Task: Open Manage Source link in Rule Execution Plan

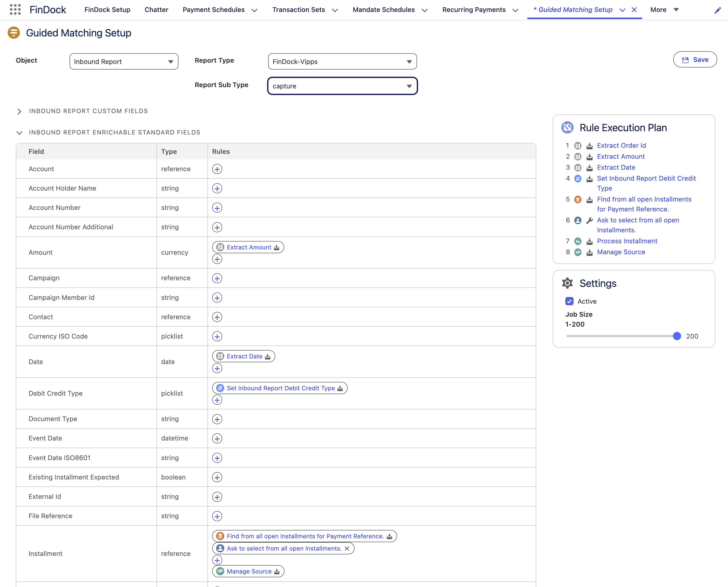Action: (x=621, y=252)
